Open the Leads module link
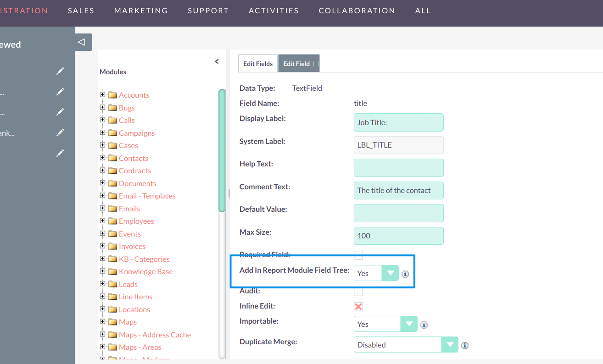The height and width of the screenshot is (364, 603). [128, 284]
